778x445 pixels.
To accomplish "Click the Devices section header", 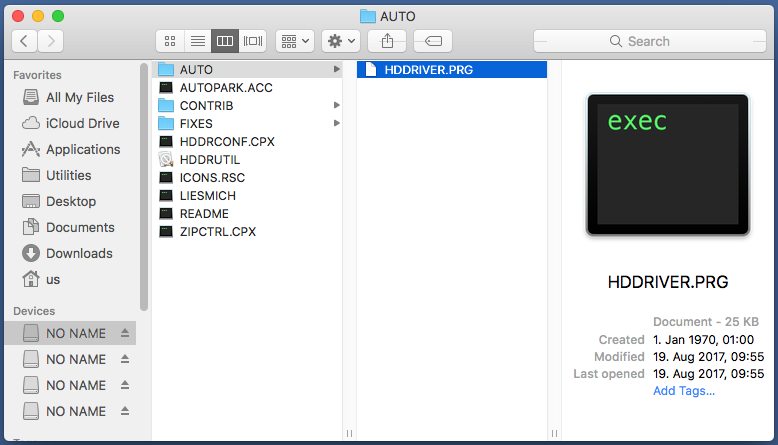I will (x=34, y=311).
